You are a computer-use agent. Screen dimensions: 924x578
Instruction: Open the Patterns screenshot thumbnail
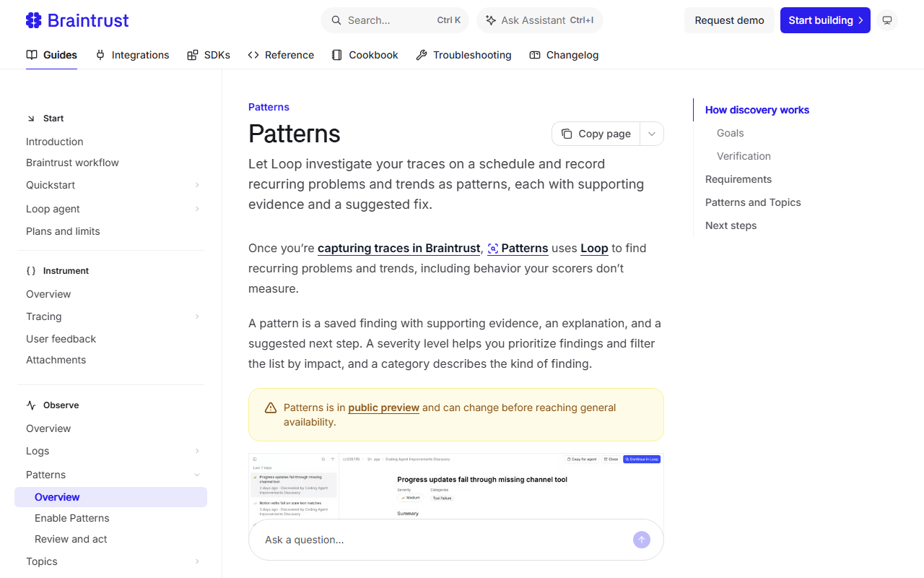pos(456,486)
